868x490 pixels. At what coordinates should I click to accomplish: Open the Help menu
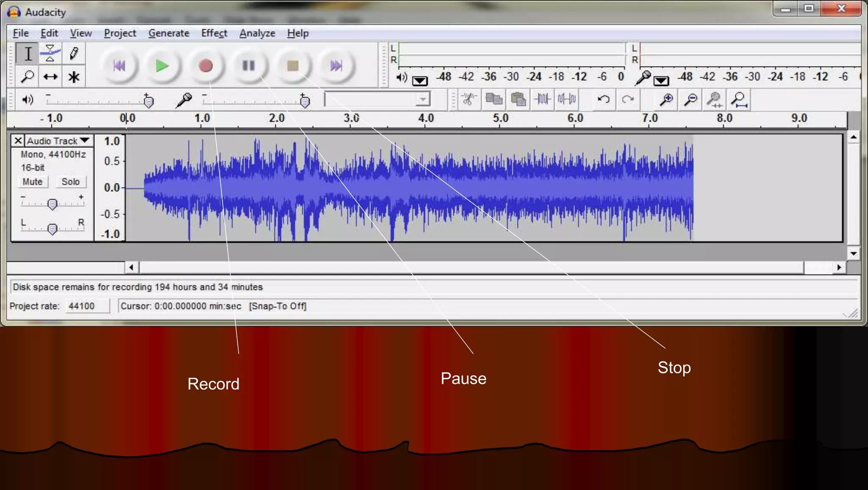[298, 33]
